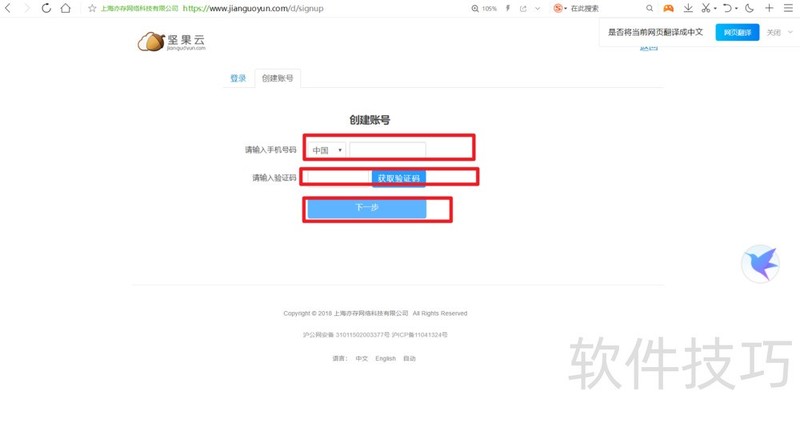
Task: Click the 网页翻译 translate button
Action: pyautogui.click(x=737, y=32)
